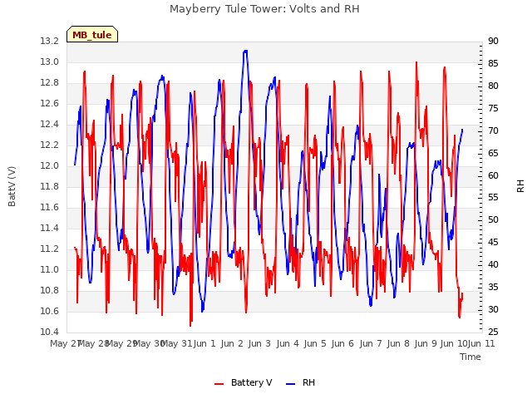Screen dimensions: 532x399
Task: Click the Jun 2 date label
Action: [232, 344]
